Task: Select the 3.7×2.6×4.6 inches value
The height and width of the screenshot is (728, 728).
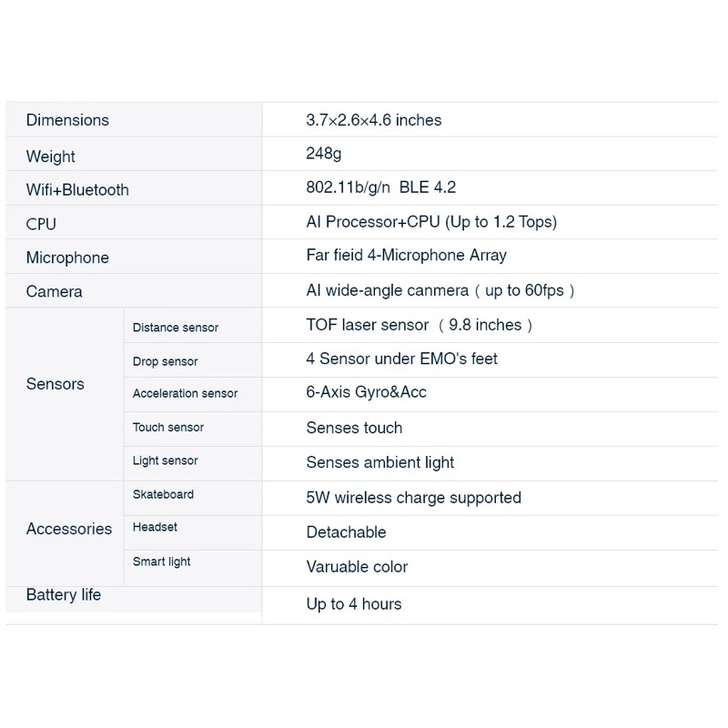Action: 374,120
